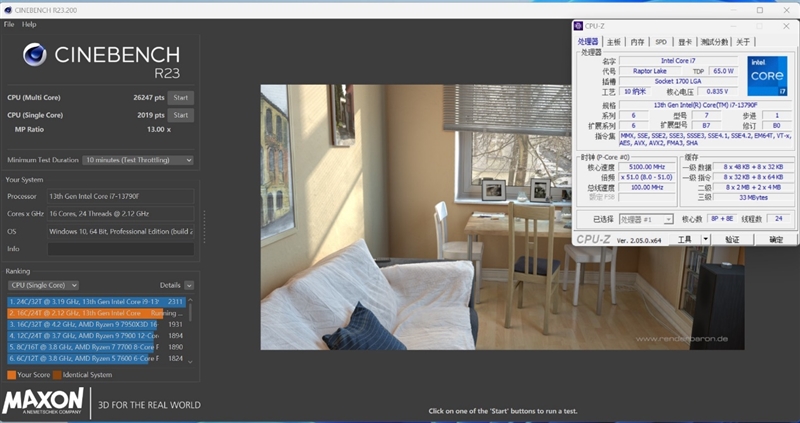
Task: Click the MP Ratio value 13.00 x
Action: click(159, 130)
